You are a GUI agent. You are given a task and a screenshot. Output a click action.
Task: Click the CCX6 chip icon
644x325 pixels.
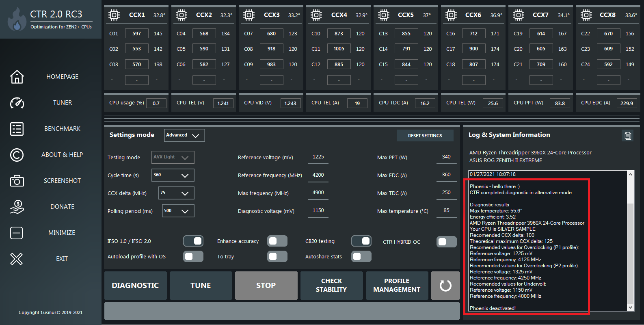click(451, 15)
